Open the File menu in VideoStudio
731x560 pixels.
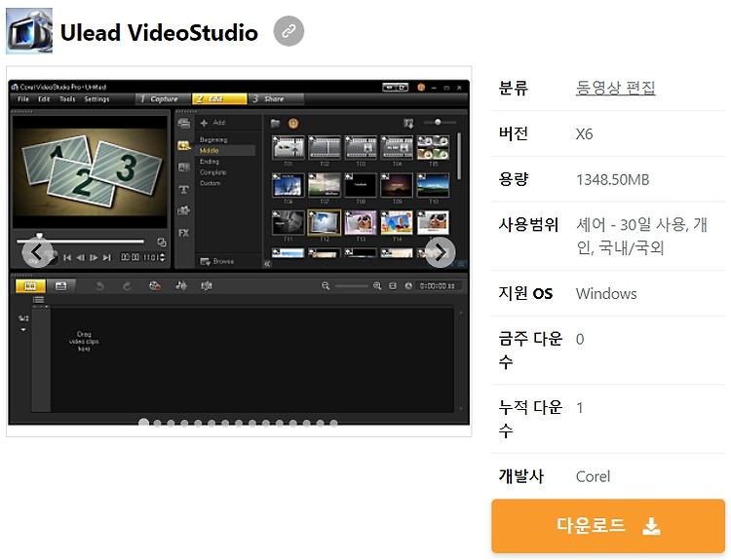pos(23,98)
